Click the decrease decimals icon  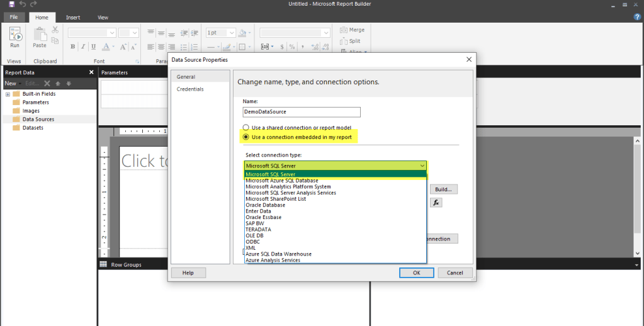point(325,47)
